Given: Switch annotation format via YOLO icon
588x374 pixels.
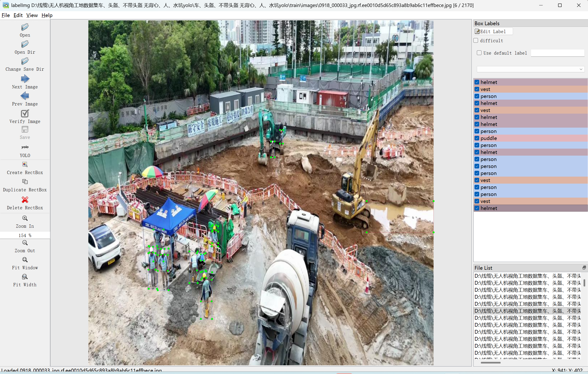Looking at the screenshot, I should 25,147.
